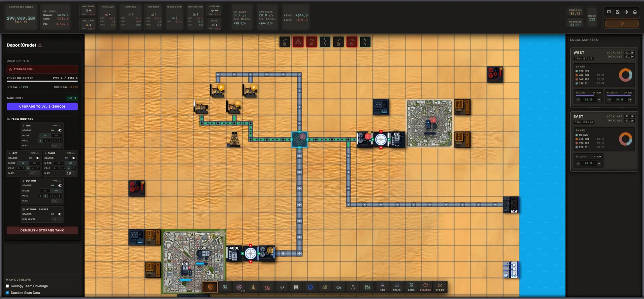Decrease the East market station price
Viewport: 644px width, 299px height.
point(578,163)
